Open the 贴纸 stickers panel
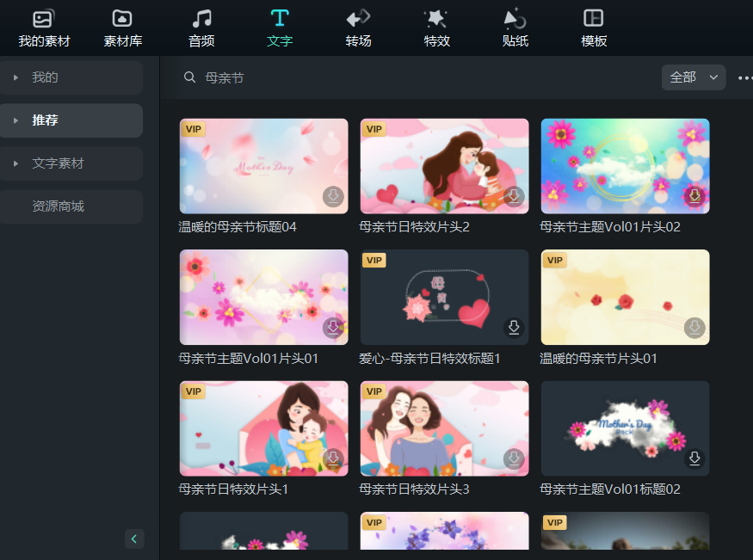 point(515,28)
